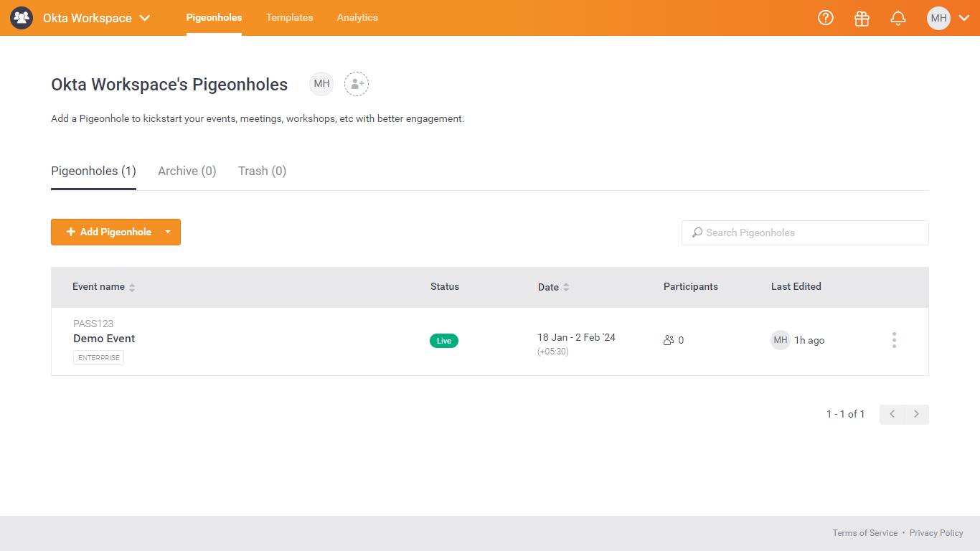Screen dimensions: 980x551
Task: Go to the Templates menu
Action: pyautogui.click(x=289, y=18)
